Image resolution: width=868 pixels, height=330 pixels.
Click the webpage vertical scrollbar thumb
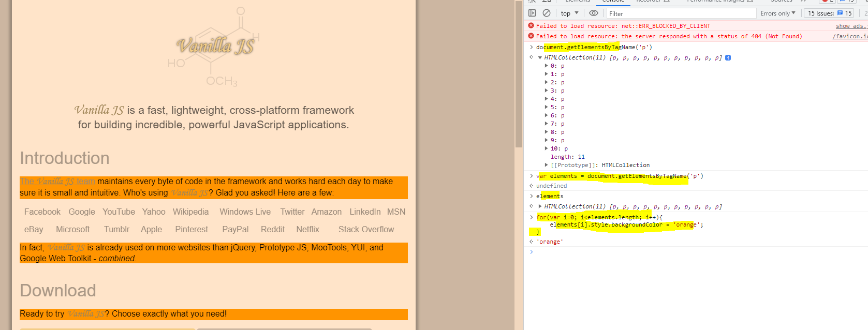(x=519, y=73)
